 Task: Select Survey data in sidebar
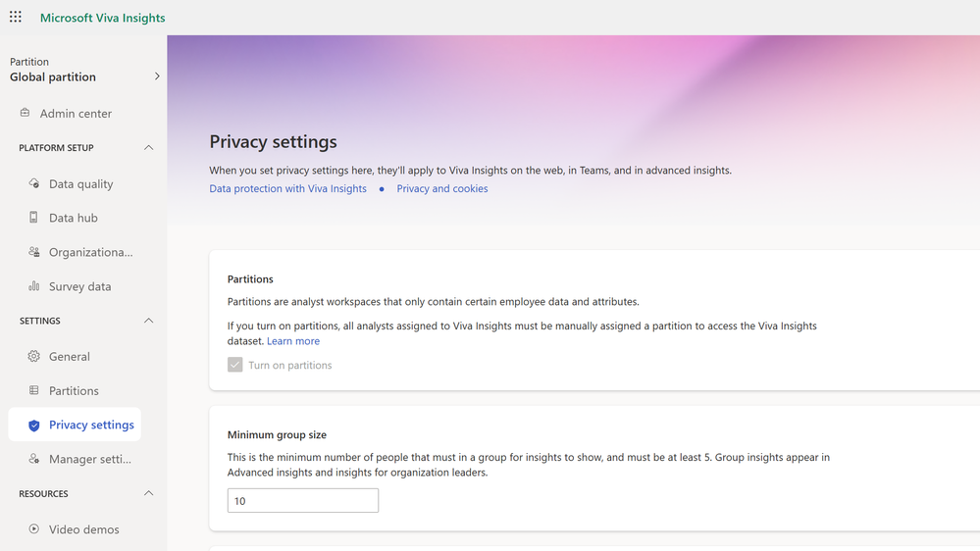[80, 286]
